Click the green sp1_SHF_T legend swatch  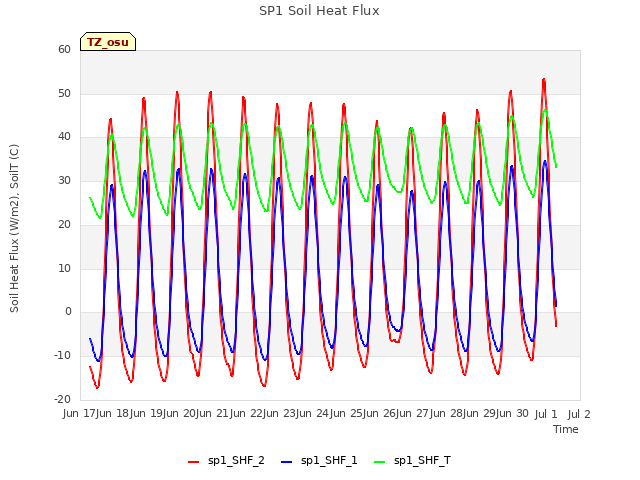380,462
